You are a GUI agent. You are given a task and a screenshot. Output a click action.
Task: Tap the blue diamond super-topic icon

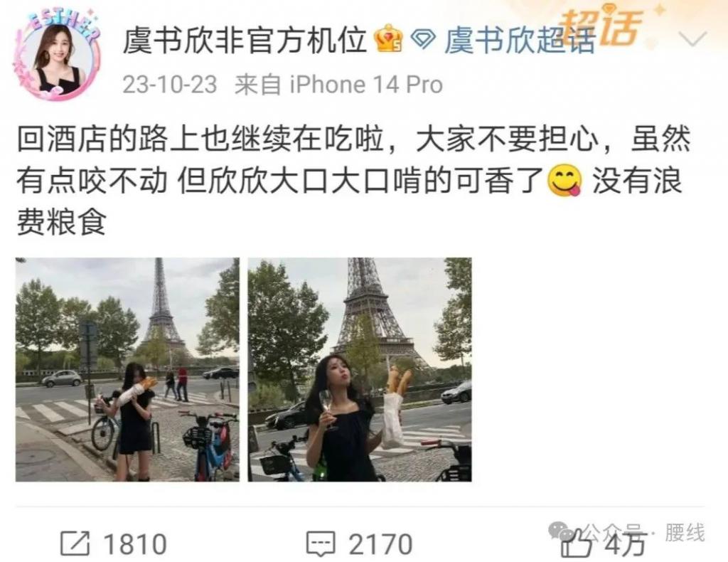pos(422,39)
